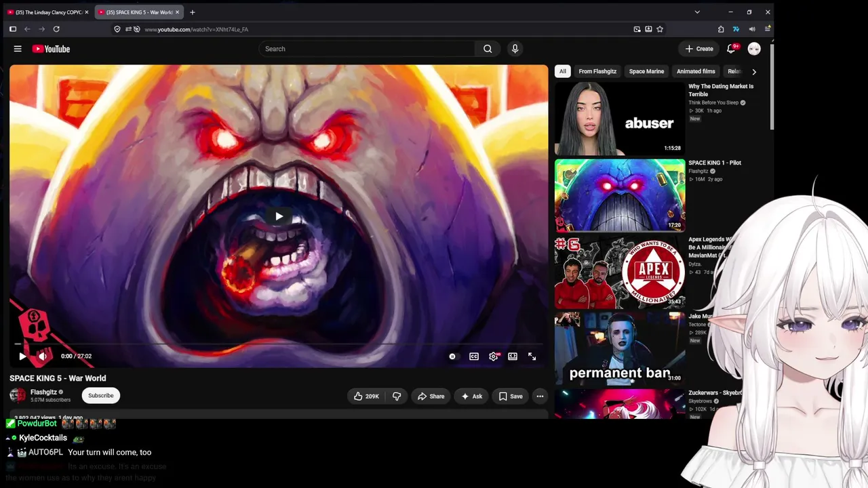The height and width of the screenshot is (488, 868).
Task: Open player settings gear
Action: [494, 357]
